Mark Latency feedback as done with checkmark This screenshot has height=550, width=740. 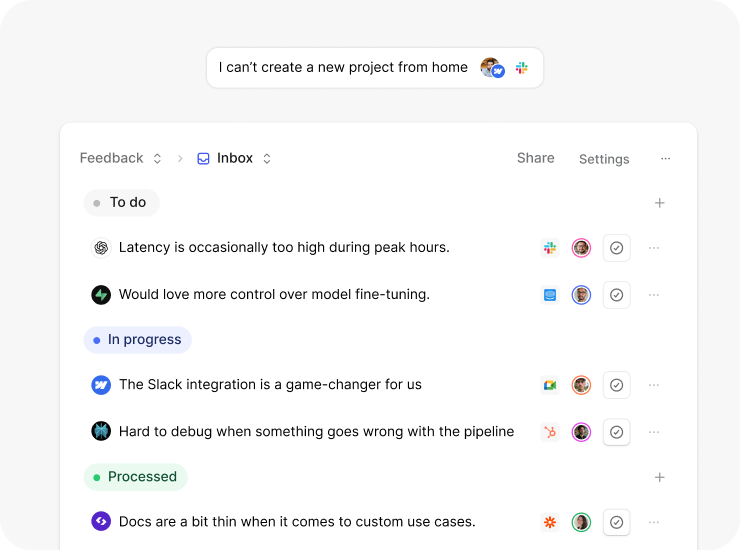pyautogui.click(x=617, y=248)
